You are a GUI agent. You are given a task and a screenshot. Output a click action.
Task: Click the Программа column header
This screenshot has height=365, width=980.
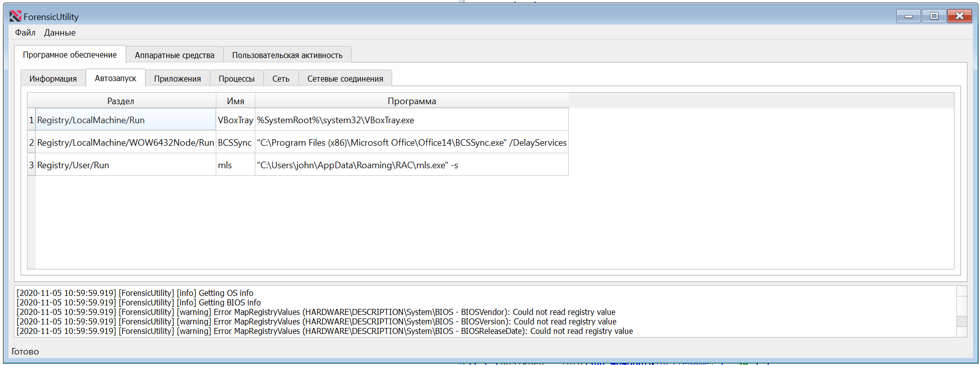pos(412,101)
